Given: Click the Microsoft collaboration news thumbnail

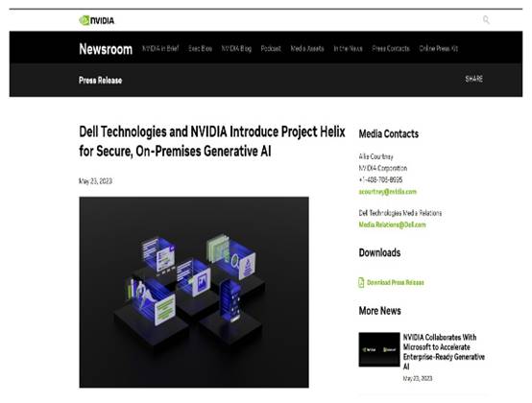Looking at the screenshot, I should tap(379, 349).
